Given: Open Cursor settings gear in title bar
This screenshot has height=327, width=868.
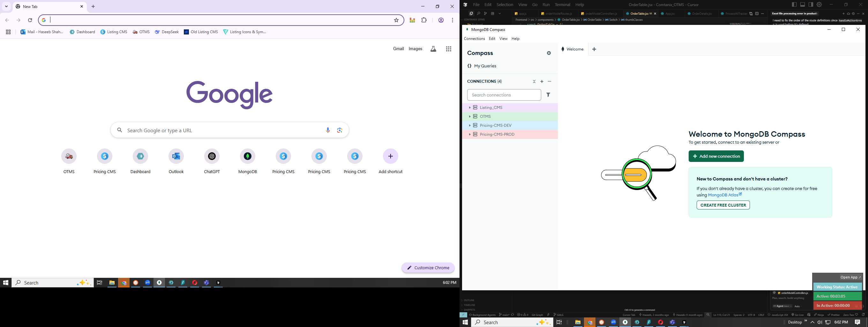Looking at the screenshot, I should [x=819, y=5].
